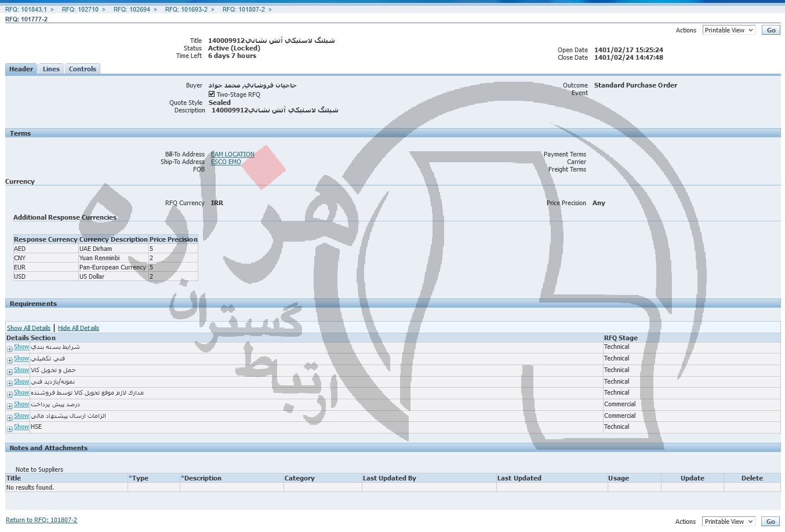The width and height of the screenshot is (785, 532).
Task: Expand the HSE row plus icon
Action: click(x=9, y=429)
